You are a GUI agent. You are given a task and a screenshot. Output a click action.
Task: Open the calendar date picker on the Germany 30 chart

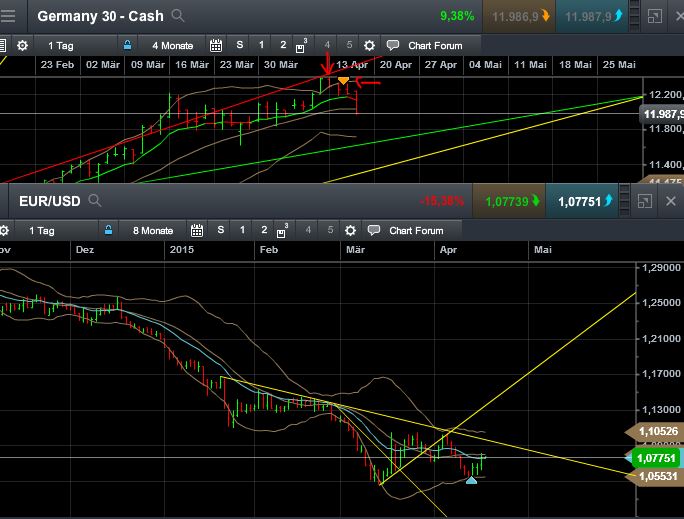[x=216, y=45]
